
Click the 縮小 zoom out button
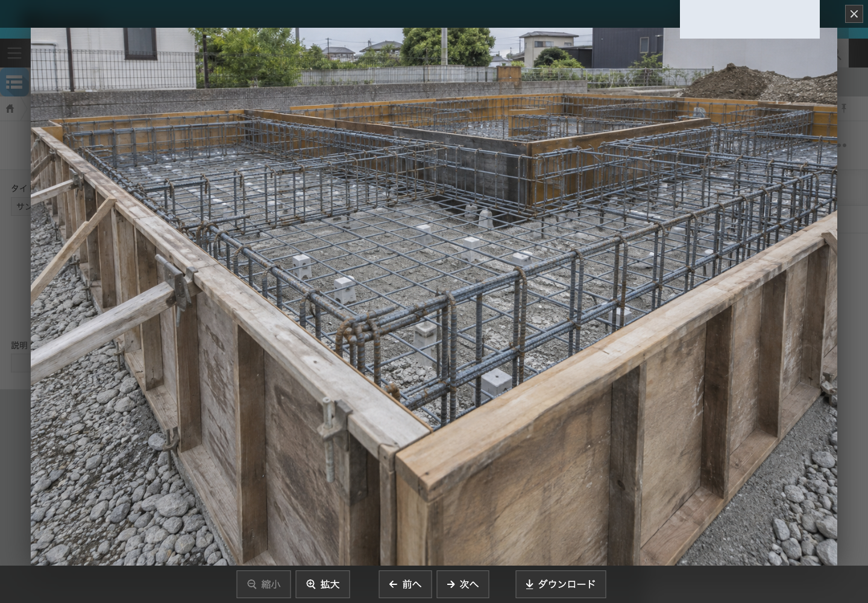point(263,584)
